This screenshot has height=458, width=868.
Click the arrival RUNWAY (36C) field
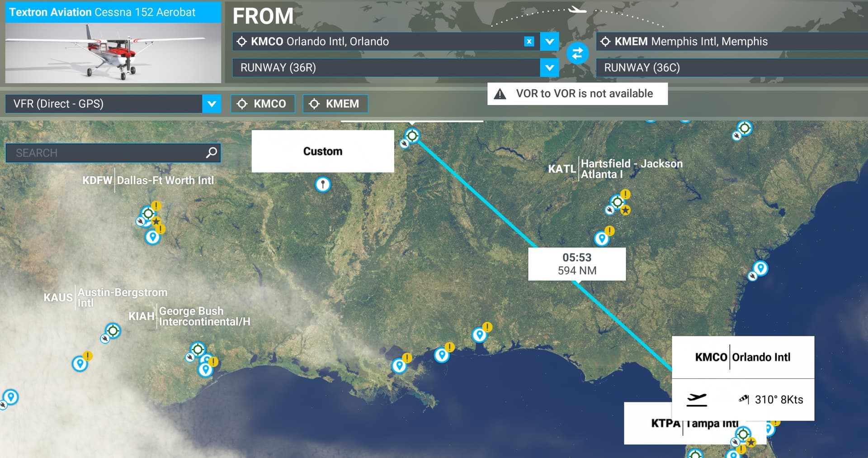732,68
